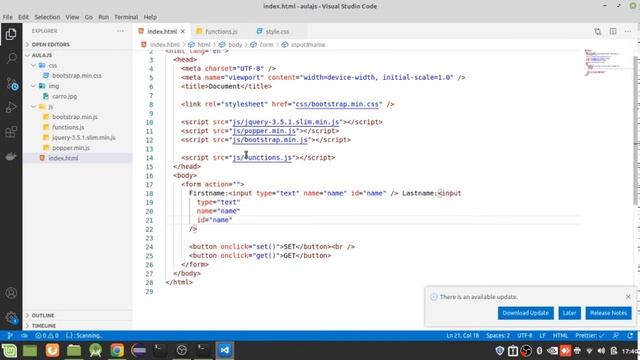This screenshot has height=360, width=640.
Task: Open the File menu
Action: point(7,17)
